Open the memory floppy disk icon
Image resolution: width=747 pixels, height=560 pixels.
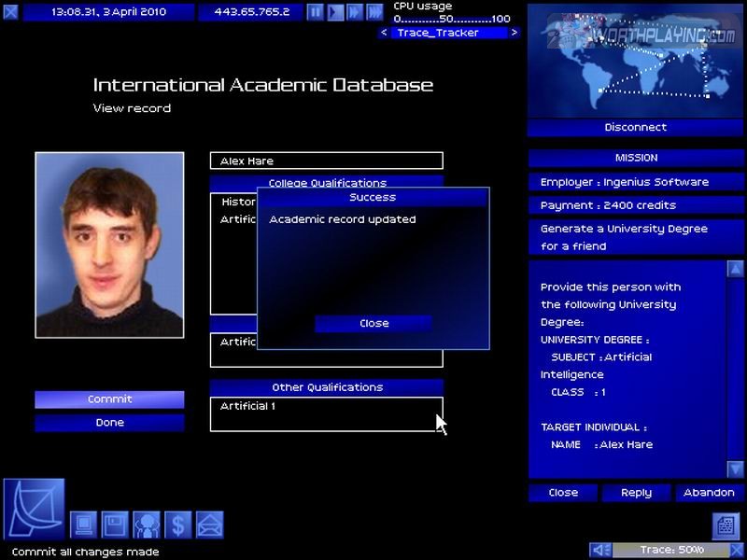(115, 525)
